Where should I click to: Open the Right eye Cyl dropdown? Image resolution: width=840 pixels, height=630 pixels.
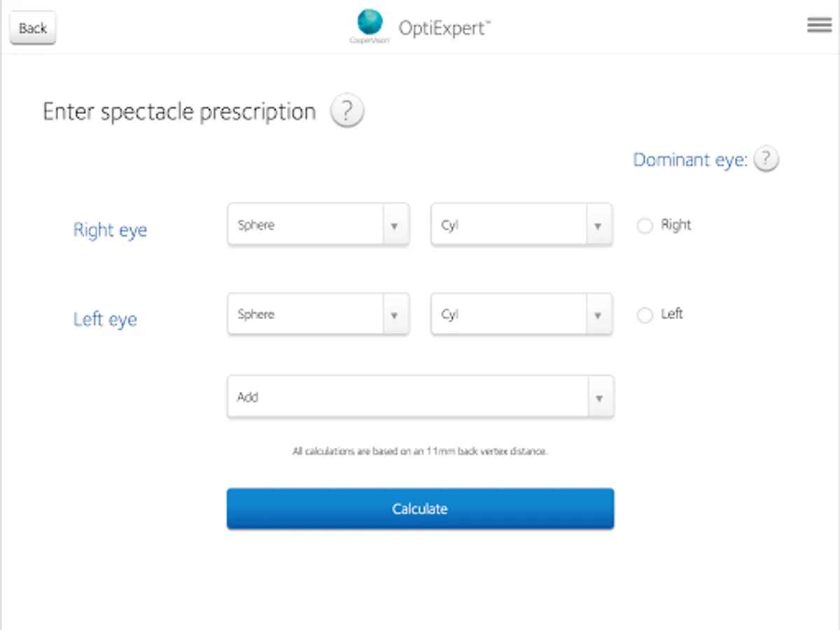(508, 225)
